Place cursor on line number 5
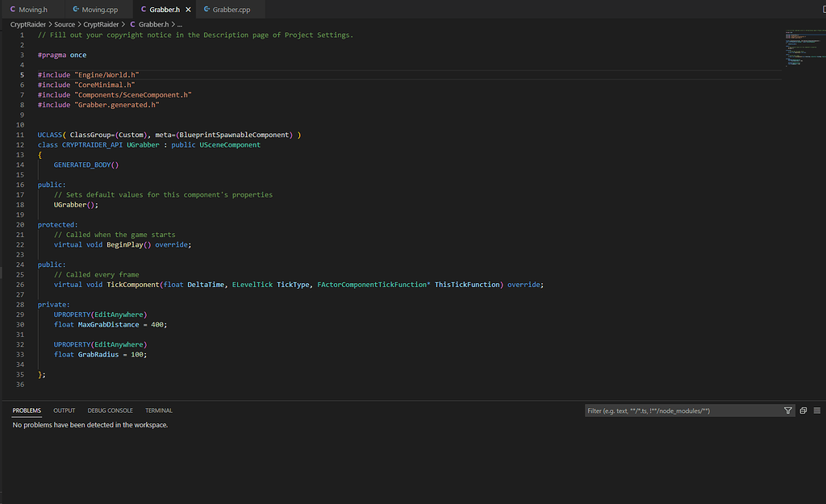 click(22, 75)
